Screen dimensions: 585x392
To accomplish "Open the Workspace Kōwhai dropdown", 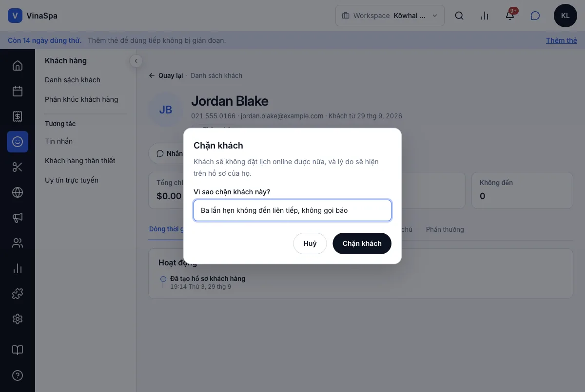I will click(x=390, y=16).
